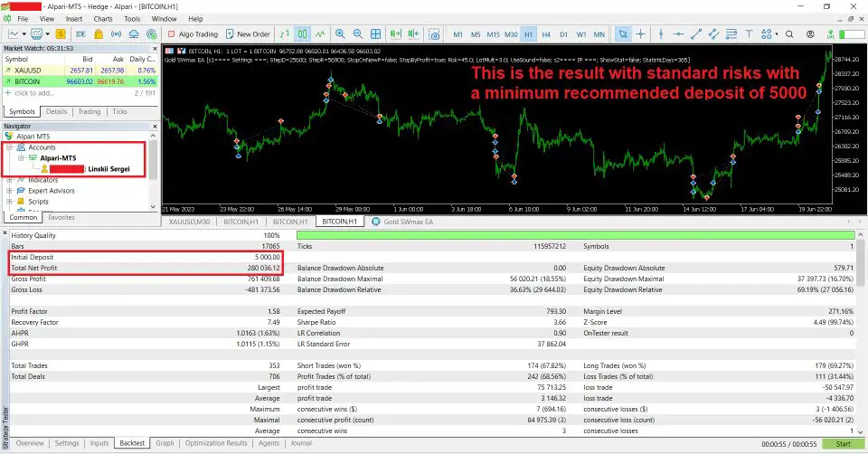The height and width of the screenshot is (454, 868).
Task: Click the green tester progress bar
Action: (573, 235)
